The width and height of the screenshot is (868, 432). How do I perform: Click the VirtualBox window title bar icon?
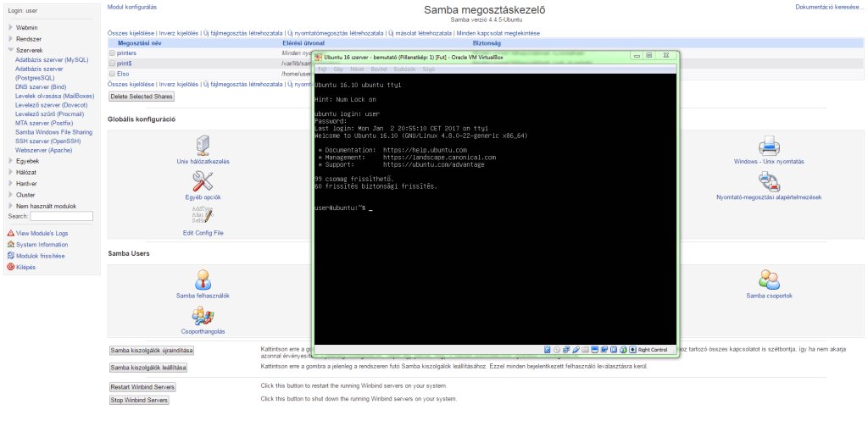pos(319,57)
